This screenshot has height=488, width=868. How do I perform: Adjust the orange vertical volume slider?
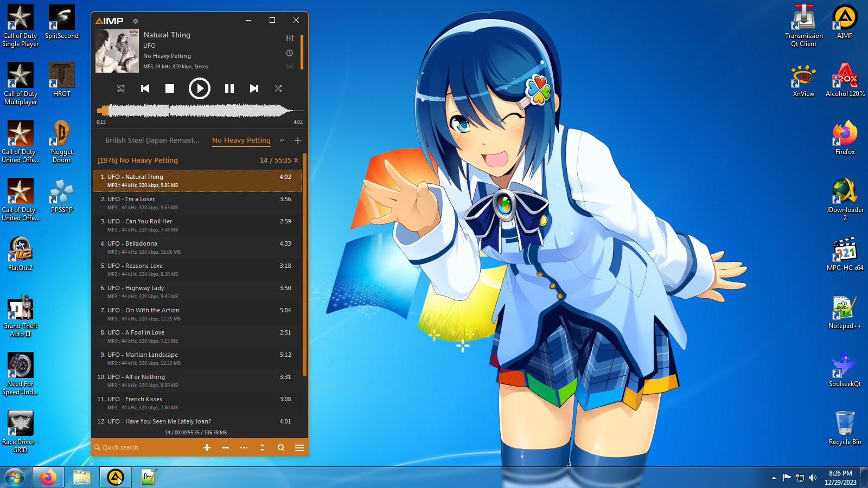coord(302,52)
